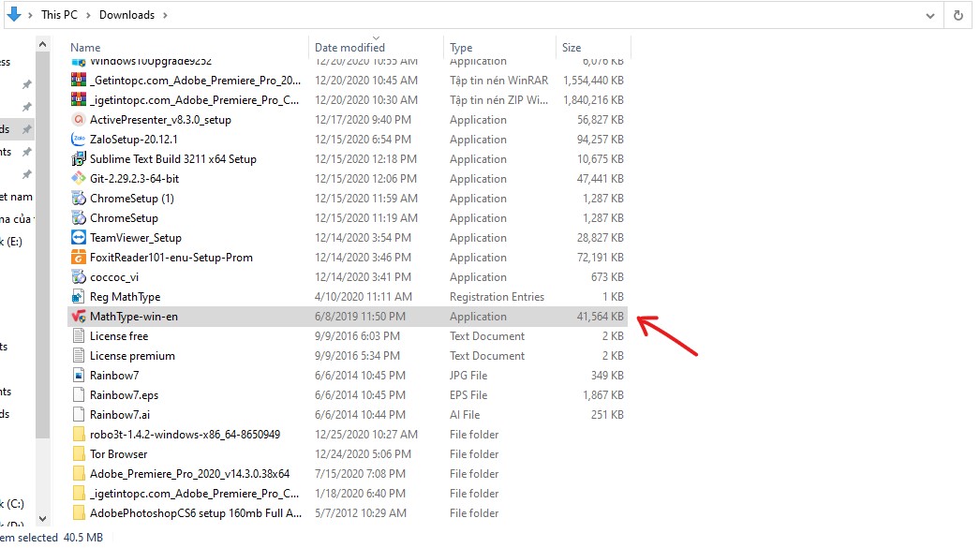Click the WinRAR archive icon for Adobe Premiere

tap(78, 80)
